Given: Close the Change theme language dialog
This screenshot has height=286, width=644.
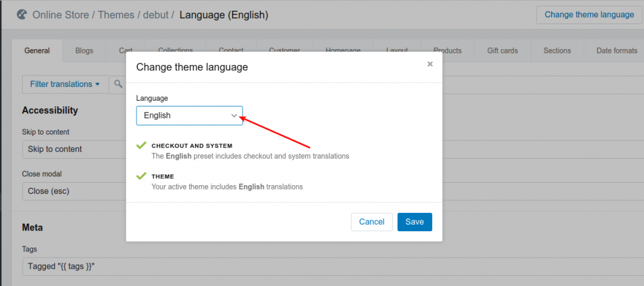Looking at the screenshot, I should click(430, 64).
